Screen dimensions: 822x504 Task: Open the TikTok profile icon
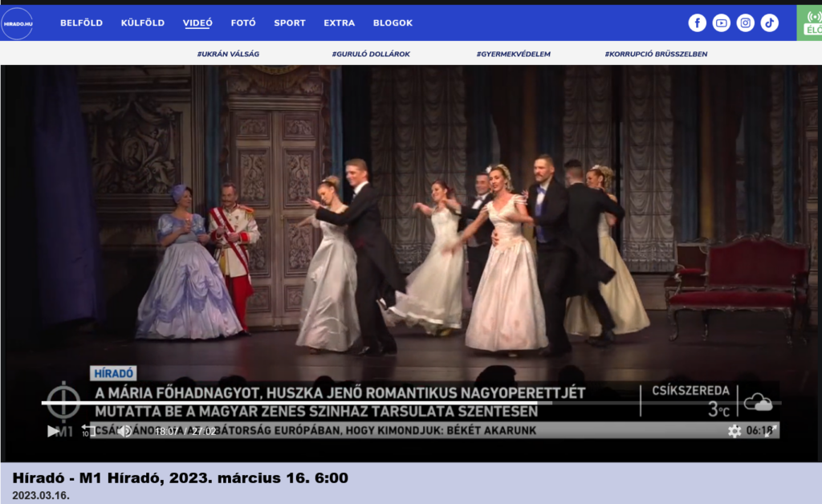[770, 23]
